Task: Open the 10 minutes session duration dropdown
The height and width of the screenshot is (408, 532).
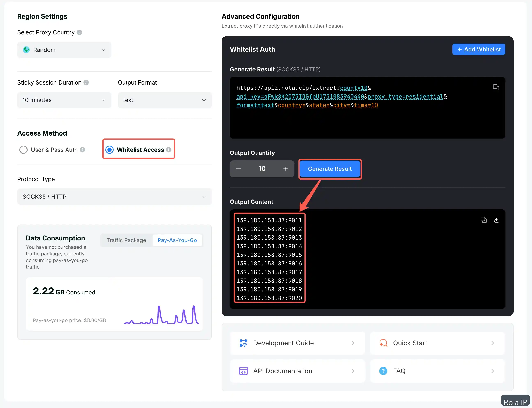Action: [64, 100]
